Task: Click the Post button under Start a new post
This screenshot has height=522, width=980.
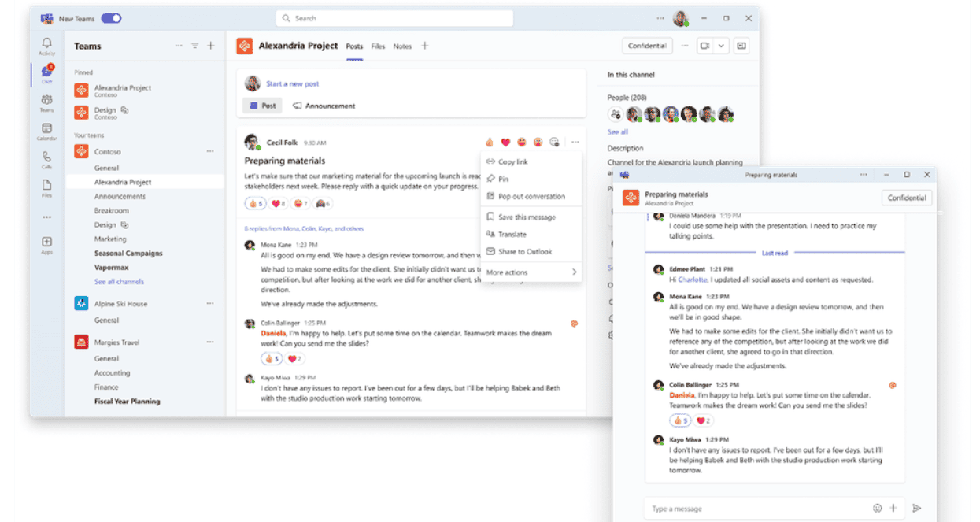Action: pyautogui.click(x=263, y=106)
